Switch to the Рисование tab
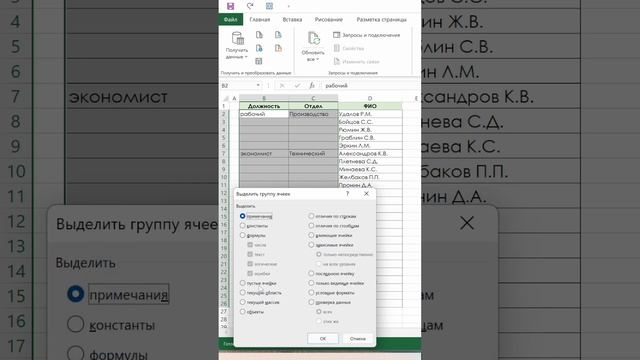 [329, 20]
